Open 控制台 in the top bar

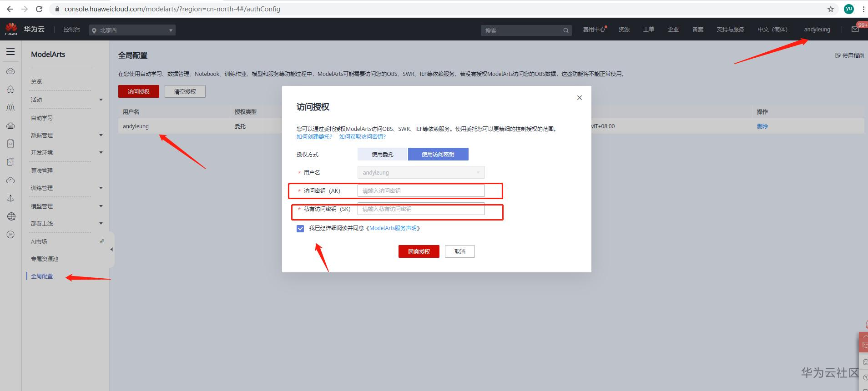(72, 30)
